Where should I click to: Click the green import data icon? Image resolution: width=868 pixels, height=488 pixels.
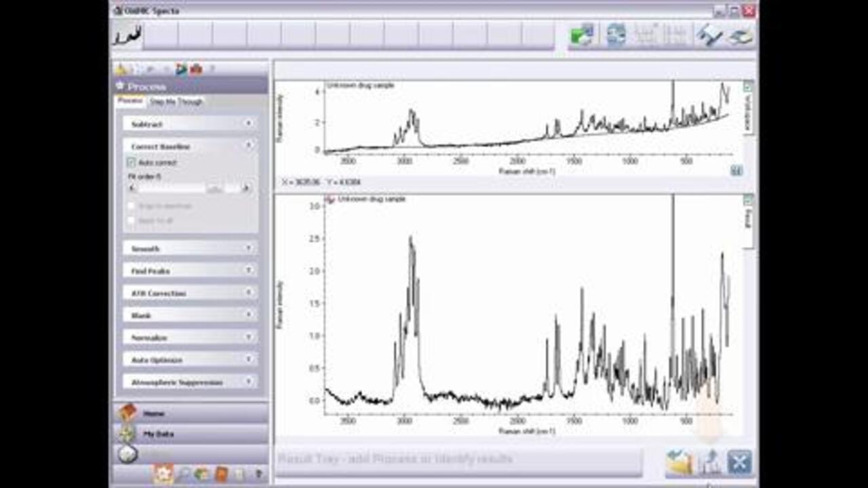click(x=581, y=35)
